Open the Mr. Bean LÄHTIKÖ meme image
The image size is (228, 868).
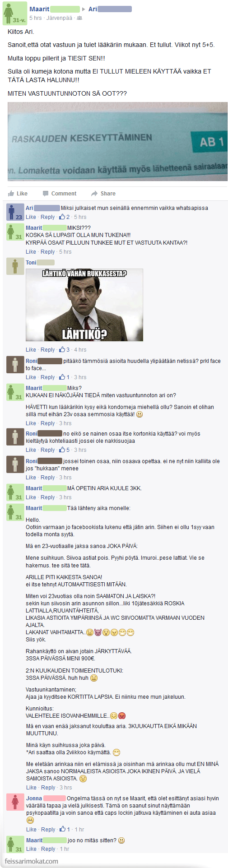click(84, 305)
